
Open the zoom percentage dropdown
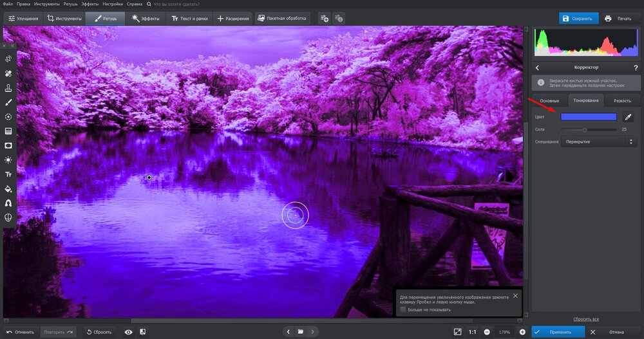point(505,332)
